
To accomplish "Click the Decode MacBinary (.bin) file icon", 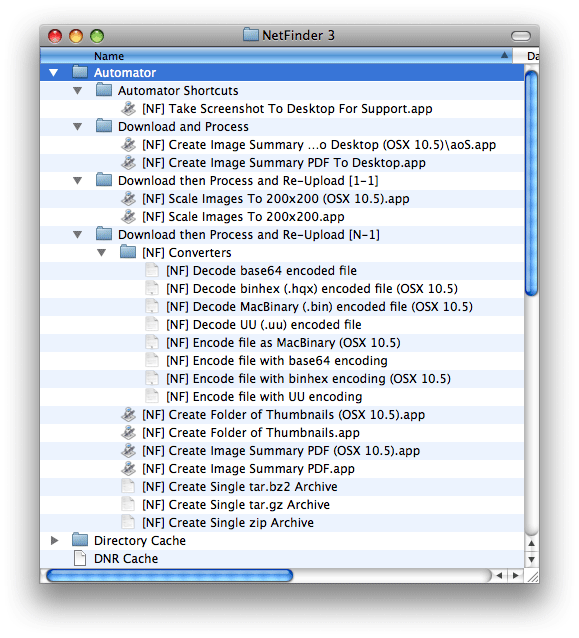I will click(152, 306).
